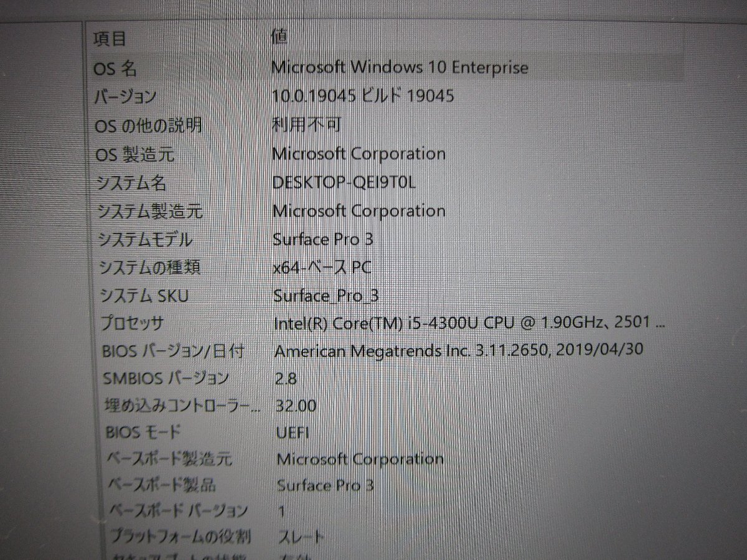Select the バージョン row label
This screenshot has width=747, height=560.
coord(125,96)
